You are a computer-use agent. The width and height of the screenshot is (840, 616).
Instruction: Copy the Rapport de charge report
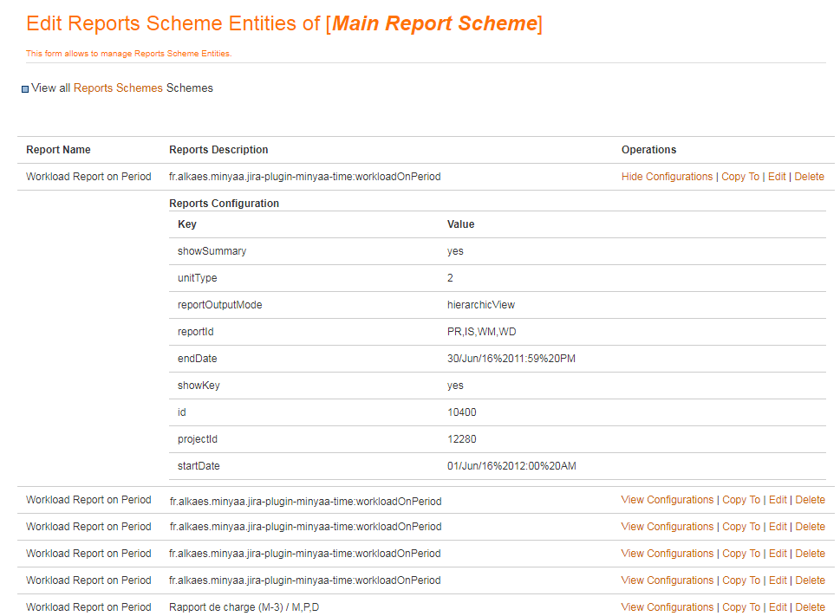(740, 607)
